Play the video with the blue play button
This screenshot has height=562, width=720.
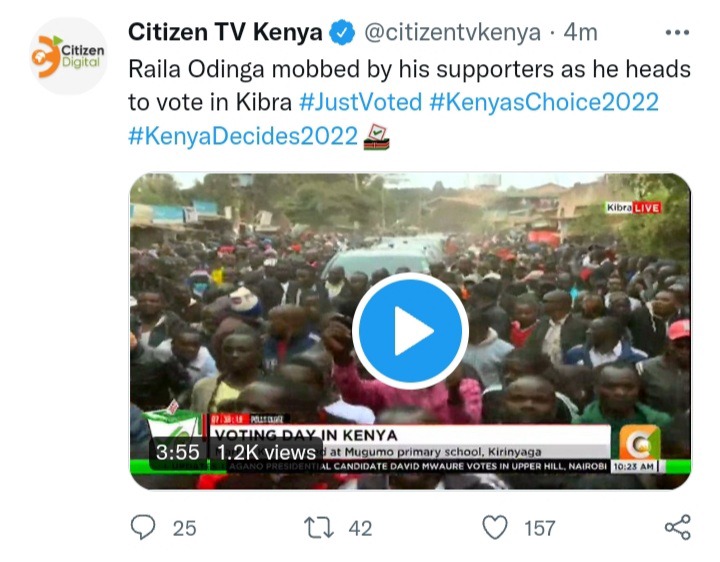click(410, 331)
